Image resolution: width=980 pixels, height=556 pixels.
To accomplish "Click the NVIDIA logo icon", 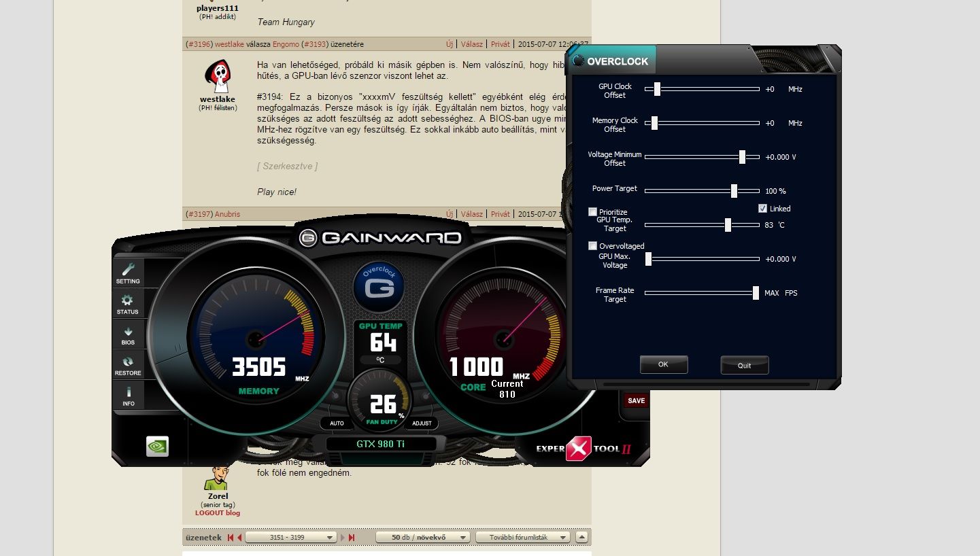I will pyautogui.click(x=157, y=446).
